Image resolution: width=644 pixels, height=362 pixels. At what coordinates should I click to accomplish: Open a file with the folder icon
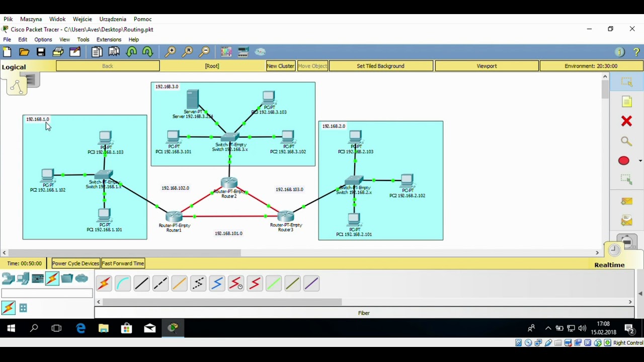(24, 52)
